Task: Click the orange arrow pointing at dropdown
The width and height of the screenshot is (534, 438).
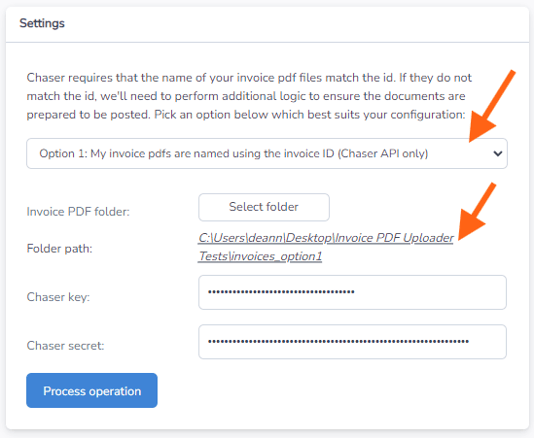Action: coord(492,106)
